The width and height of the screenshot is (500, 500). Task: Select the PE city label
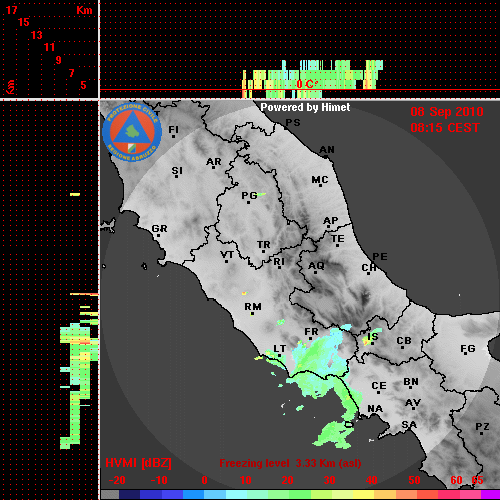click(380, 257)
